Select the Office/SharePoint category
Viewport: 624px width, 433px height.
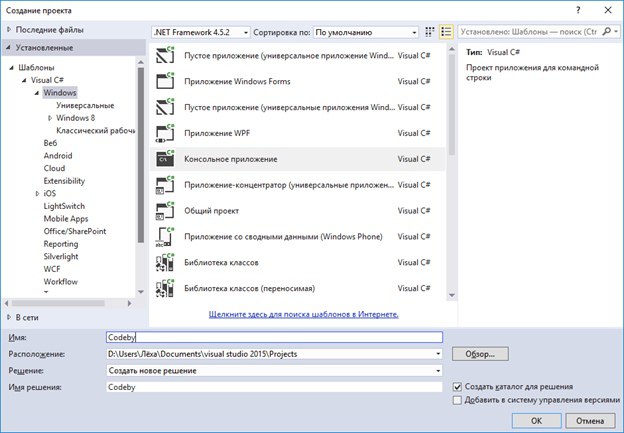(x=75, y=231)
